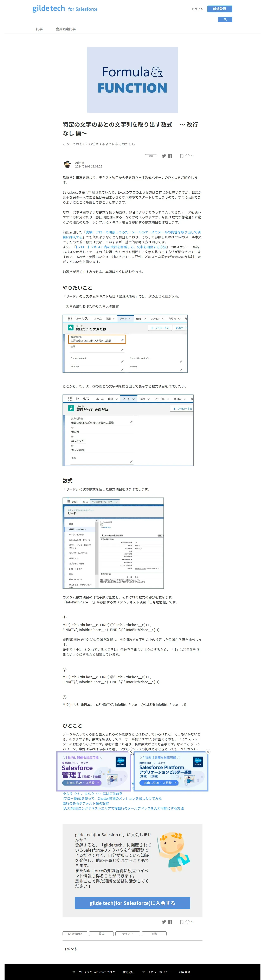265x980 pixels.
Task: Share on Facebook via the top icon
Action: [170, 156]
